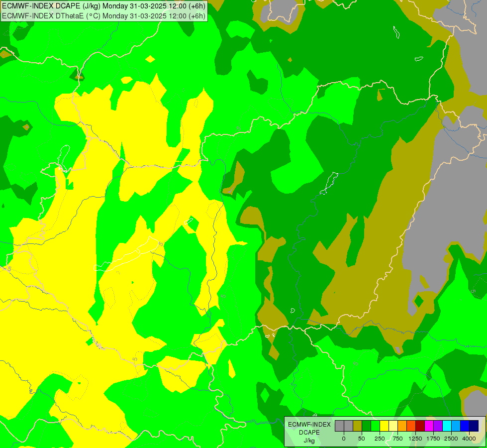This screenshot has width=487, height=448.
Task: Click the legend title ECMWF-INDEX
Action: tap(309, 425)
